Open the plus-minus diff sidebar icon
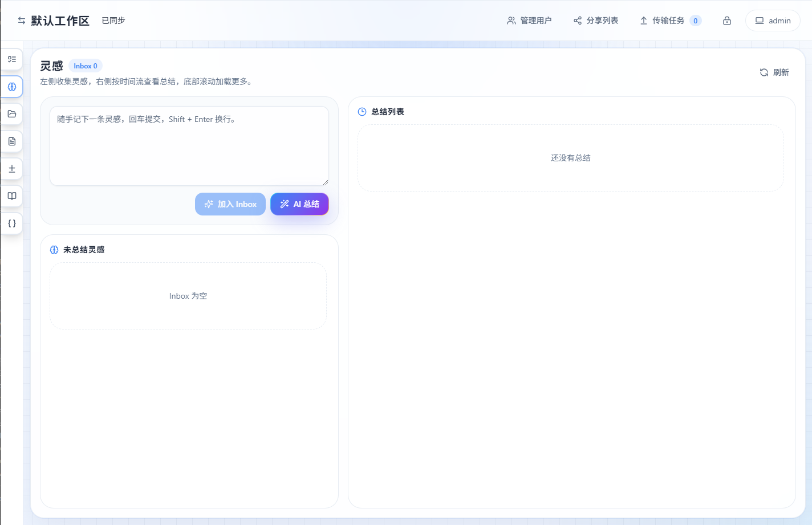The height and width of the screenshot is (525, 812). click(x=11, y=169)
